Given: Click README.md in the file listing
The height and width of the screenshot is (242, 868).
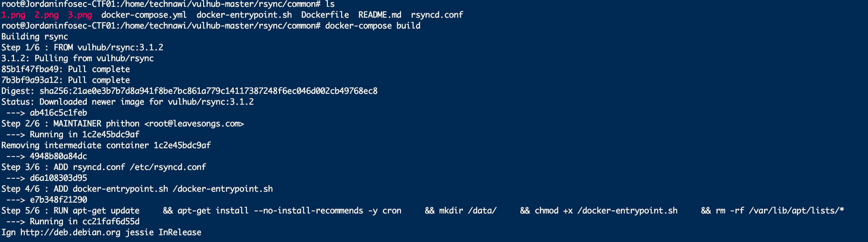Looking at the screenshot, I should tap(380, 15).
